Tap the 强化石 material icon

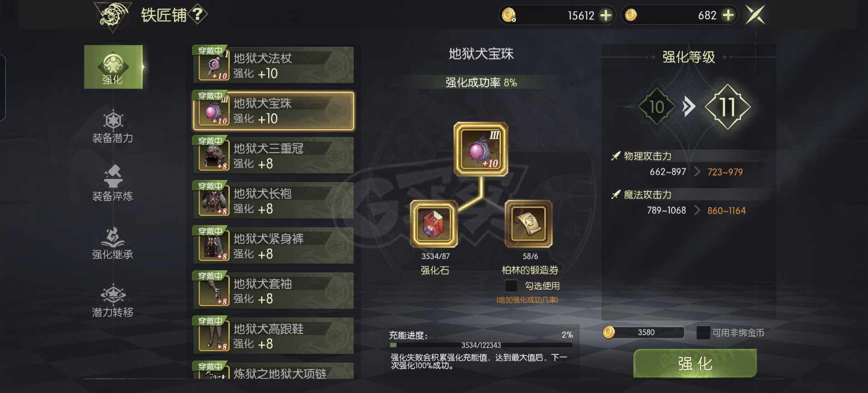434,224
